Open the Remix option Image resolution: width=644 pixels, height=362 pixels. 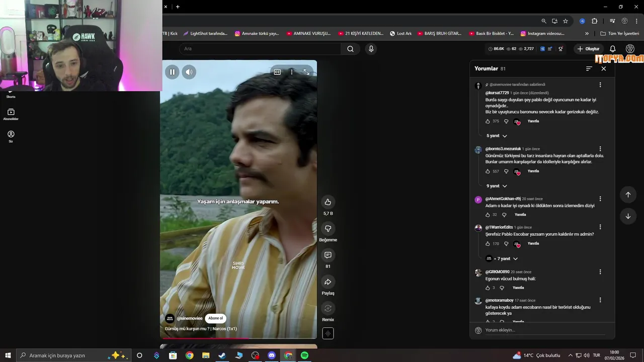[x=328, y=308]
